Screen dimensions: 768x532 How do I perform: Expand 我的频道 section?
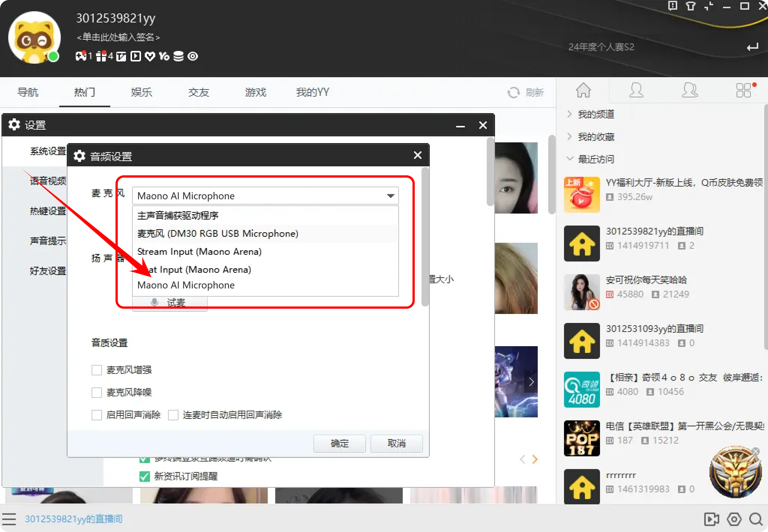[x=569, y=114]
